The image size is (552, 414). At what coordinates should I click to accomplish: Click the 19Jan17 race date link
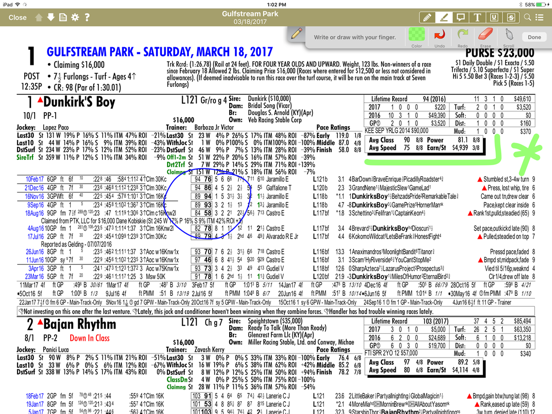34,404
